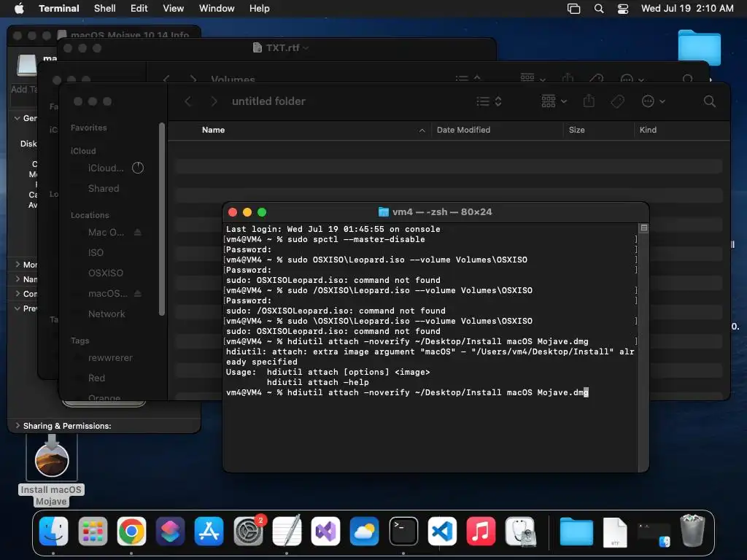Open the group-by dropdown in Finder toolbar
Image resolution: width=747 pixels, height=560 pixels.
coord(554,101)
